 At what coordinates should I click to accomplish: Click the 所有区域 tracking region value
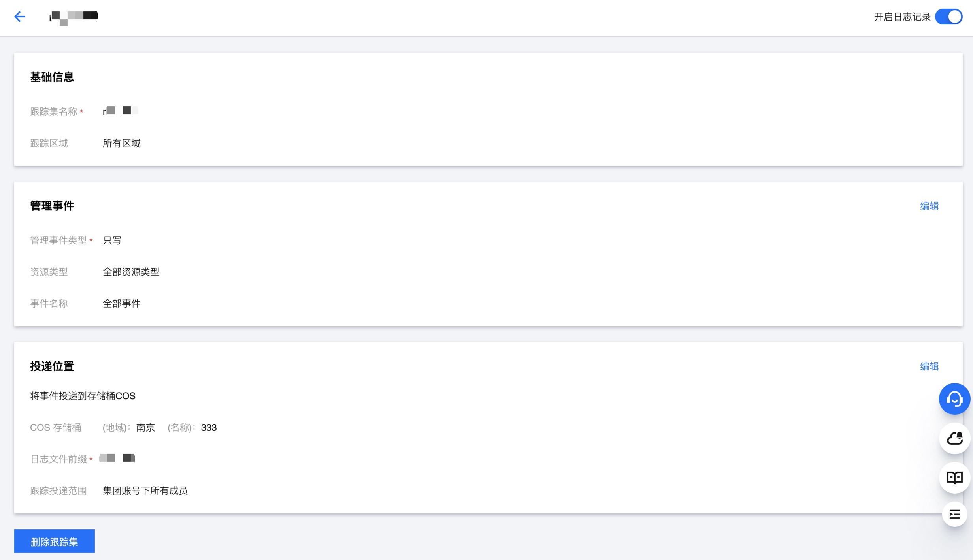click(121, 143)
